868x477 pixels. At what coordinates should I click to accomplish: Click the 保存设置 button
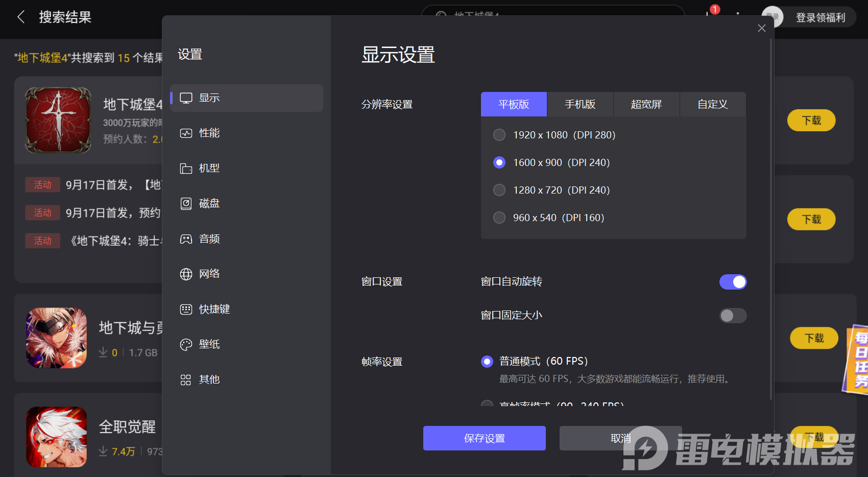484,438
